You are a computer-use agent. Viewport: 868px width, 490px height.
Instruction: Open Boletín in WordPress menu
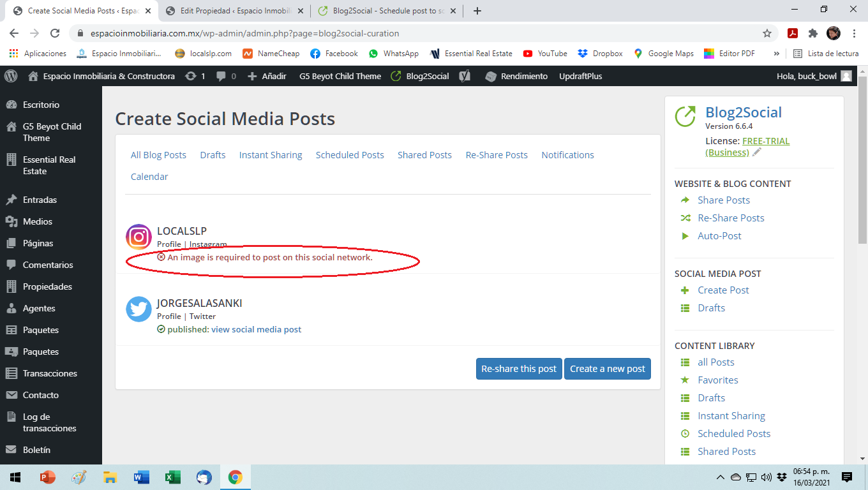[36, 450]
